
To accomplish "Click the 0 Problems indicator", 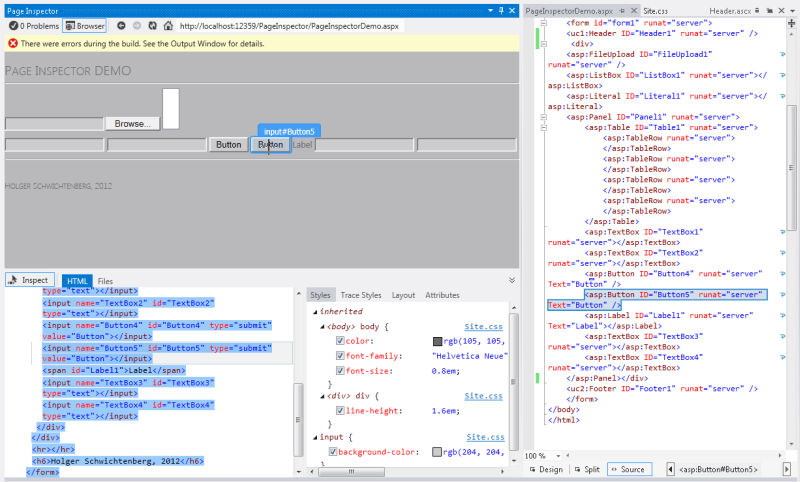I will [34, 25].
